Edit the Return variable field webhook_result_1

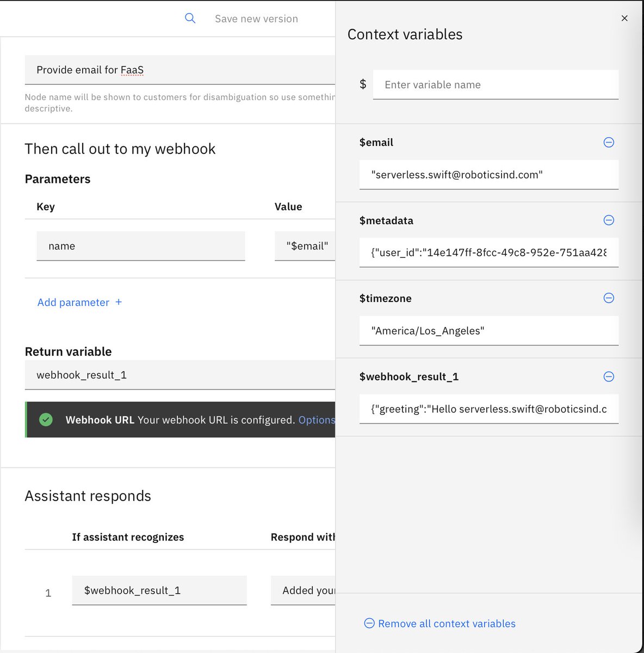[180, 375]
